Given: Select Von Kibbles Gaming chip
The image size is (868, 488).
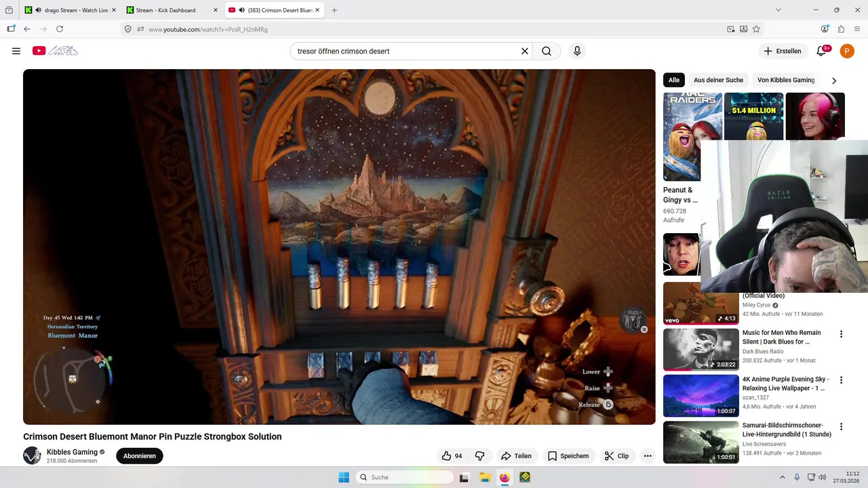Looking at the screenshot, I should pyautogui.click(x=786, y=80).
